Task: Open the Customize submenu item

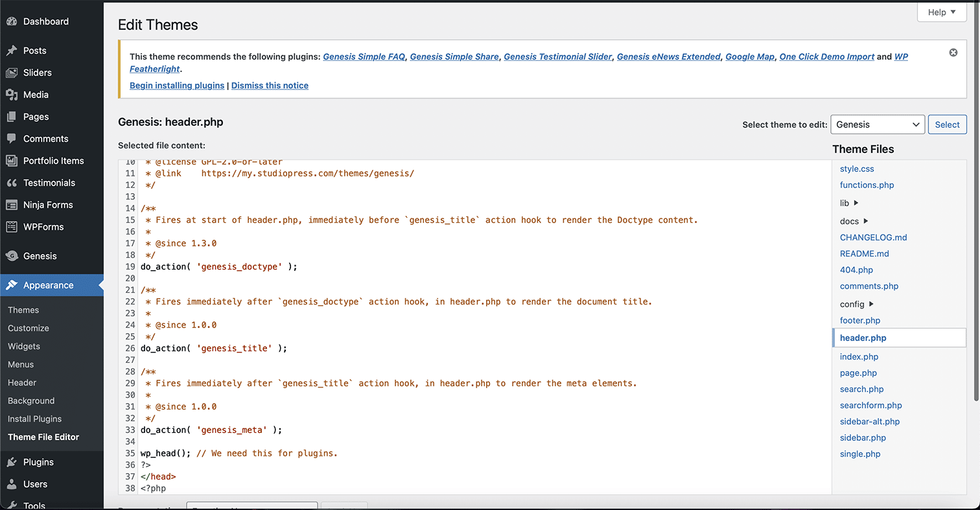Action: (x=29, y=328)
